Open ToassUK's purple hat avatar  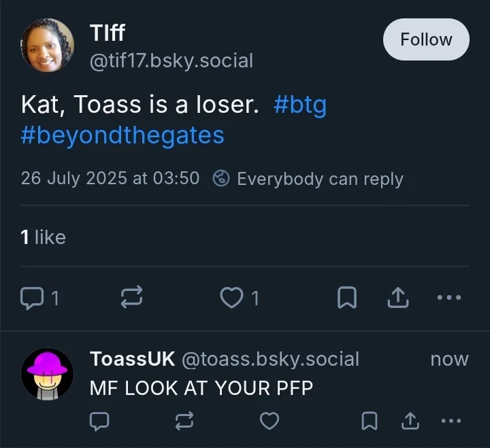coord(48,373)
